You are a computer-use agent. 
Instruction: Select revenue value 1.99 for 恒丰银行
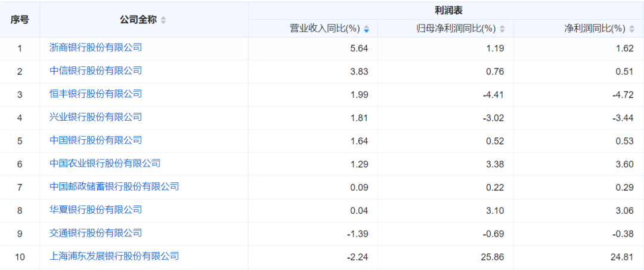pos(360,94)
